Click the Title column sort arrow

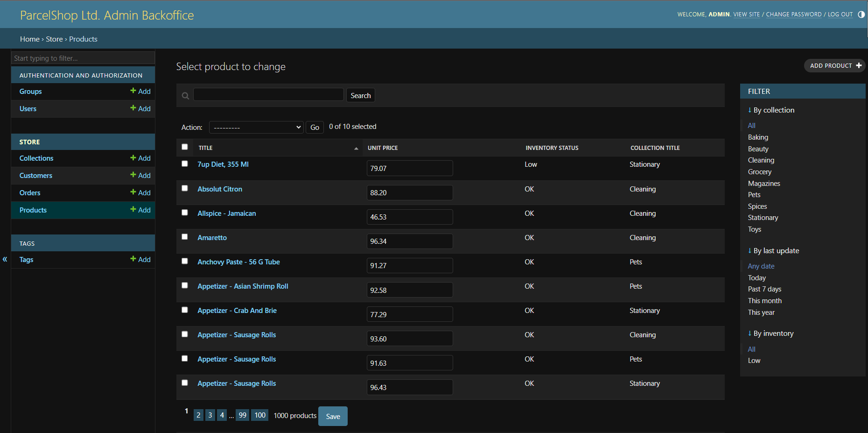[356, 149]
